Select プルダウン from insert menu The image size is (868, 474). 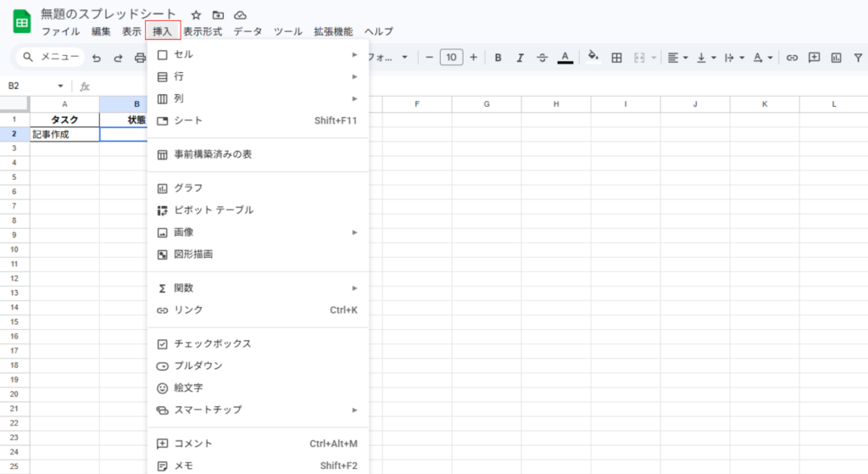pos(258,366)
